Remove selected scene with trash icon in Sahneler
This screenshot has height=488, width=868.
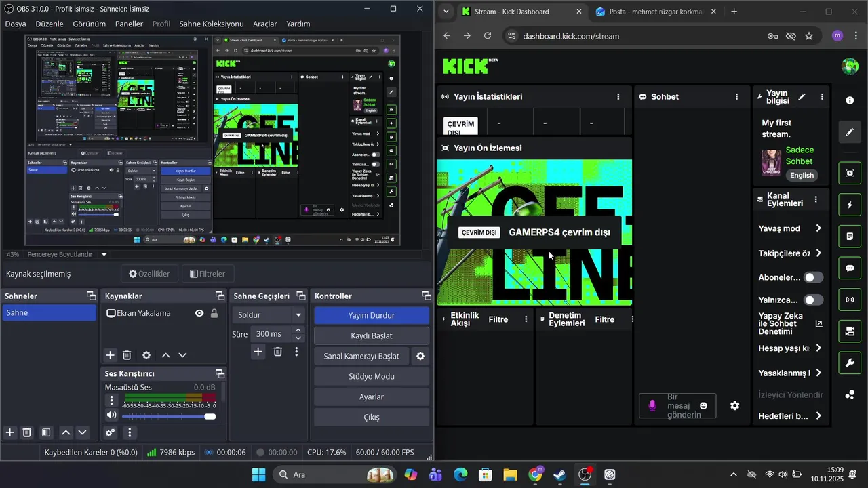[27, 432]
